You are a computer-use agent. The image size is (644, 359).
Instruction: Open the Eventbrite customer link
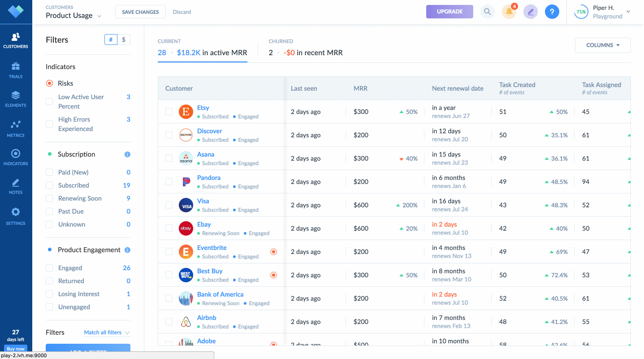tap(212, 248)
